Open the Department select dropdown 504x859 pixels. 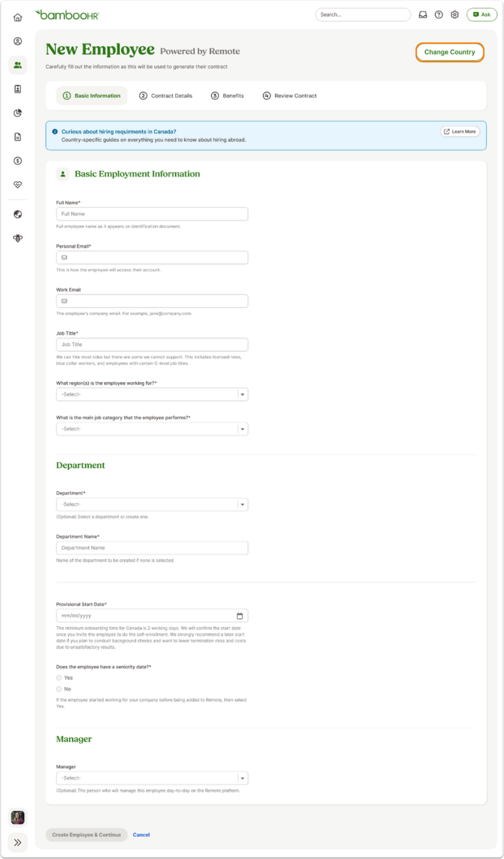(x=152, y=504)
